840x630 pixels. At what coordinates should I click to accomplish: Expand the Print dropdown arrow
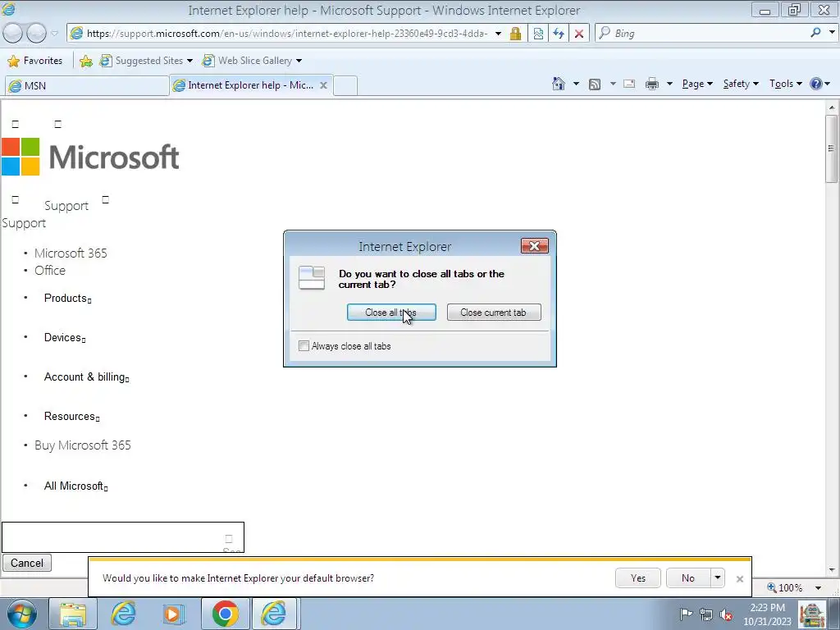pos(669,84)
